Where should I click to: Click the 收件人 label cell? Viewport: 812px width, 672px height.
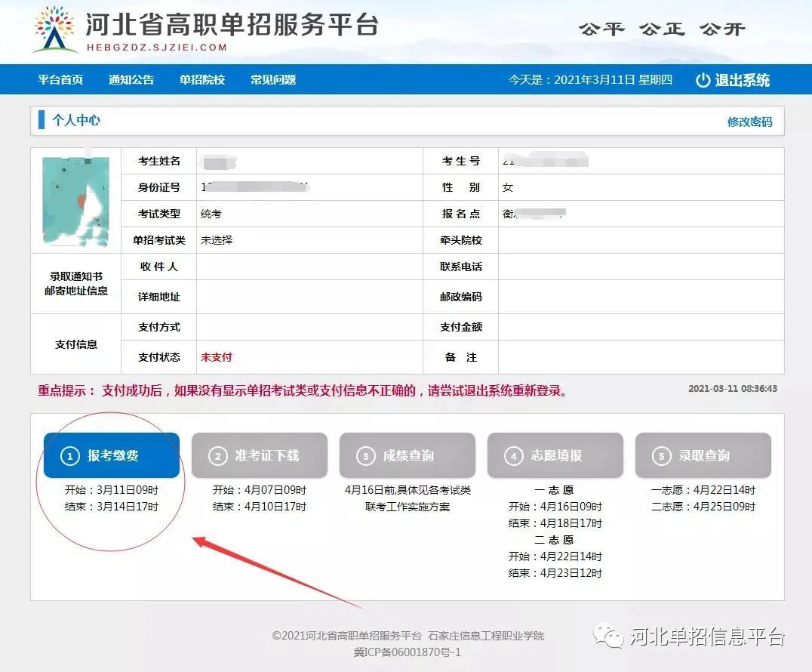click(159, 267)
